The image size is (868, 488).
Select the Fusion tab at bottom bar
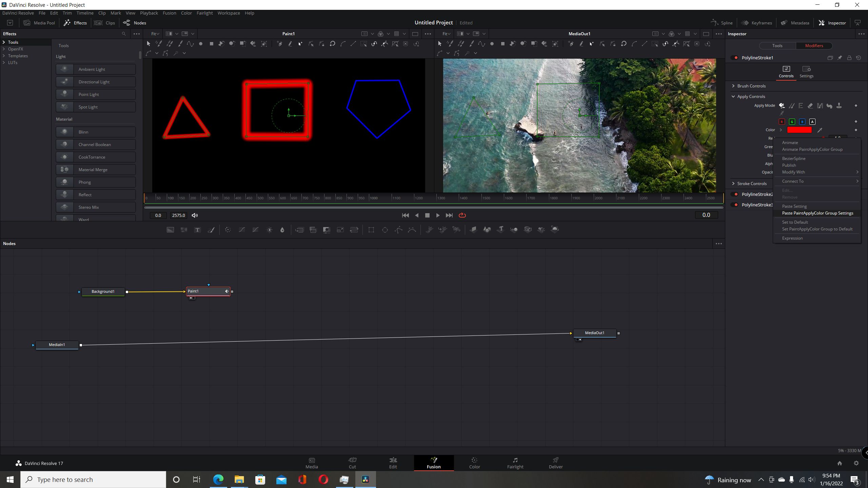pos(433,462)
